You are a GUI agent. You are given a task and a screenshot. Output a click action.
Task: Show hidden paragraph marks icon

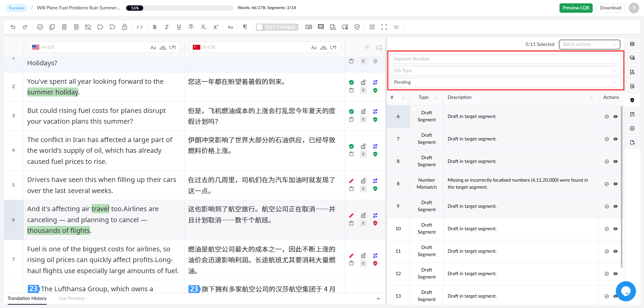click(x=245, y=27)
